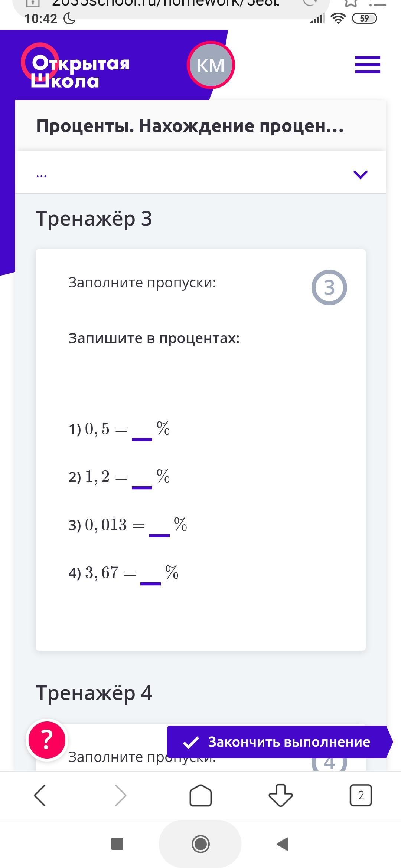Open the browser tabs counter showing 2
401x868 pixels.
point(361,795)
